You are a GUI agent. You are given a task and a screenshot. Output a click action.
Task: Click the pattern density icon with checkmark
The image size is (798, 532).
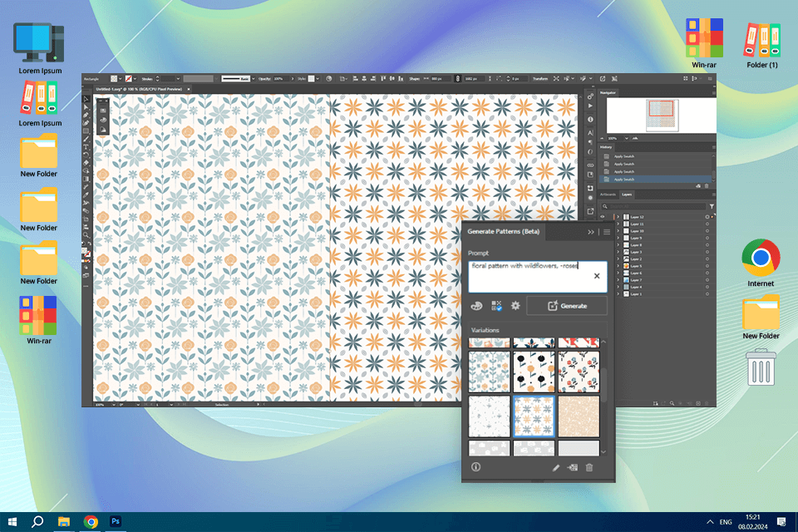pyautogui.click(x=496, y=306)
